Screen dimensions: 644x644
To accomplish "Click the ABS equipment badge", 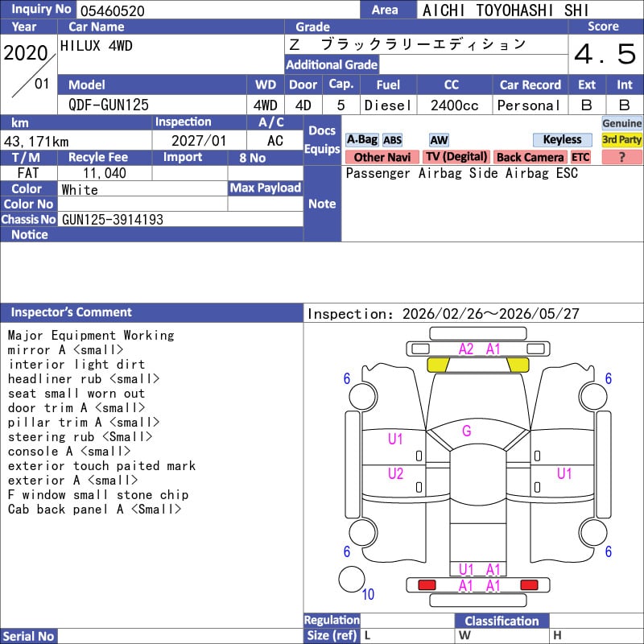I will (x=392, y=140).
